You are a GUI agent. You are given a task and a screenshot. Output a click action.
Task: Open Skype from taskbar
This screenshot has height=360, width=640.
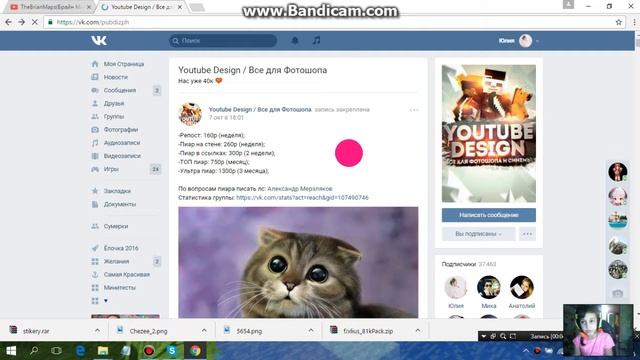coord(172,351)
